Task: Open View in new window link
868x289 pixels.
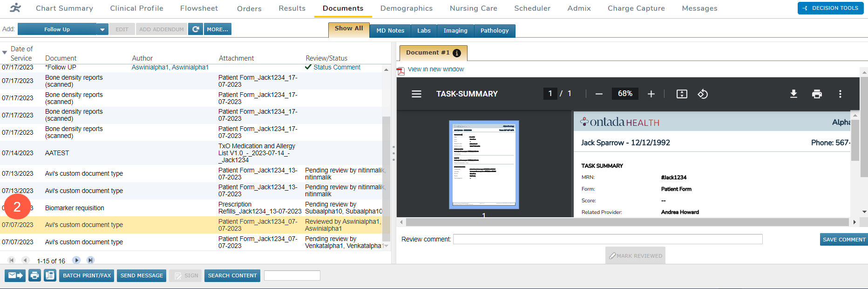Action: pos(435,69)
